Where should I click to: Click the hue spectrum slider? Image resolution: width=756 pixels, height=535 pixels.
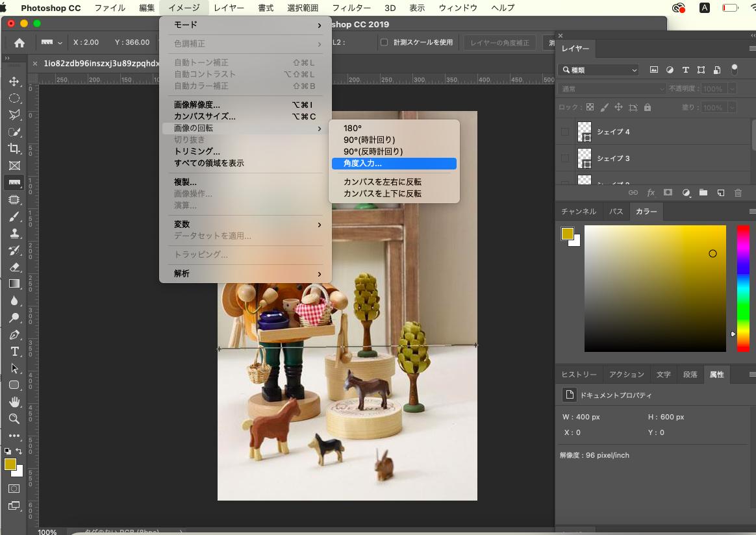(743, 288)
